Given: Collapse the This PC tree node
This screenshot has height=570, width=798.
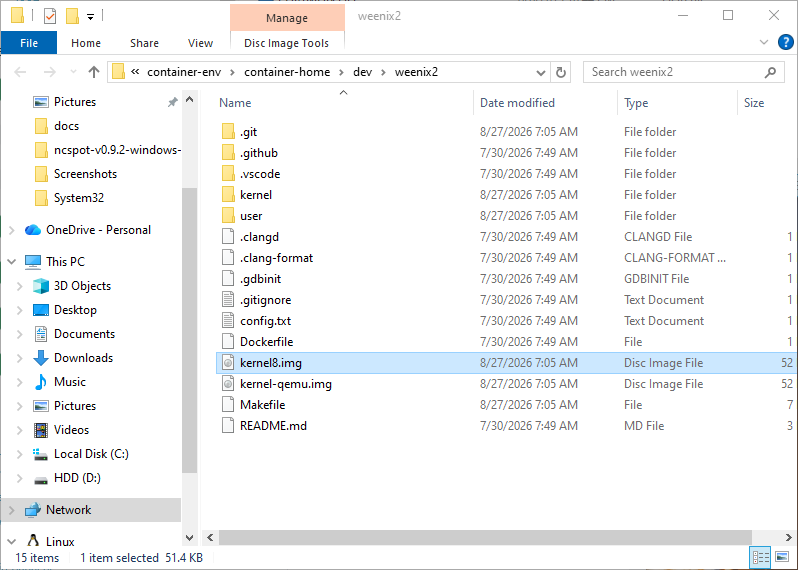Looking at the screenshot, I should [x=12, y=262].
